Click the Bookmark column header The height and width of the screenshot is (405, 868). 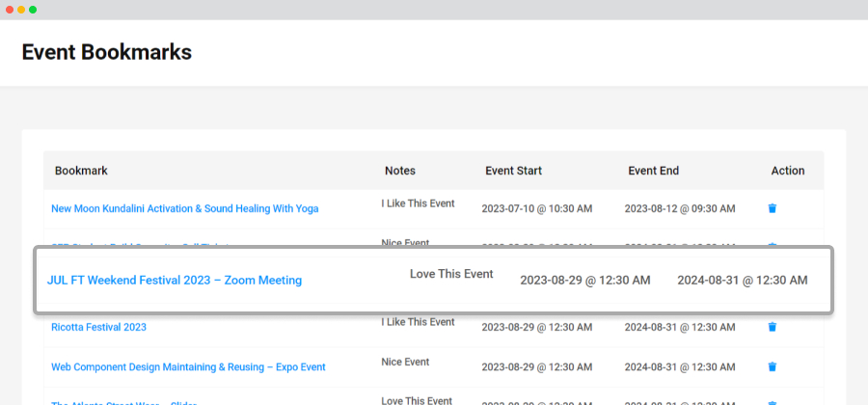81,171
